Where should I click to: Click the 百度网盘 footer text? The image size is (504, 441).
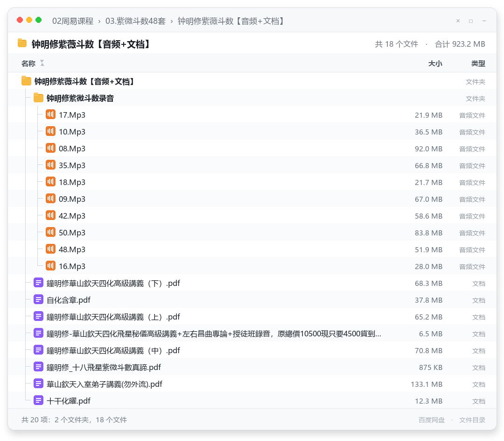click(x=432, y=420)
